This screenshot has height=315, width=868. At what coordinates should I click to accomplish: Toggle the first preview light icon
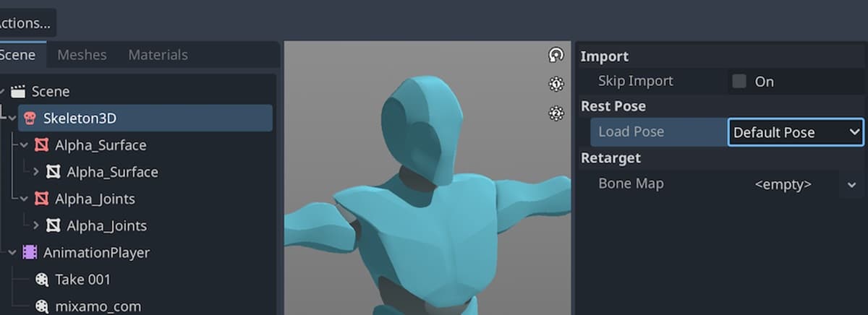556,85
